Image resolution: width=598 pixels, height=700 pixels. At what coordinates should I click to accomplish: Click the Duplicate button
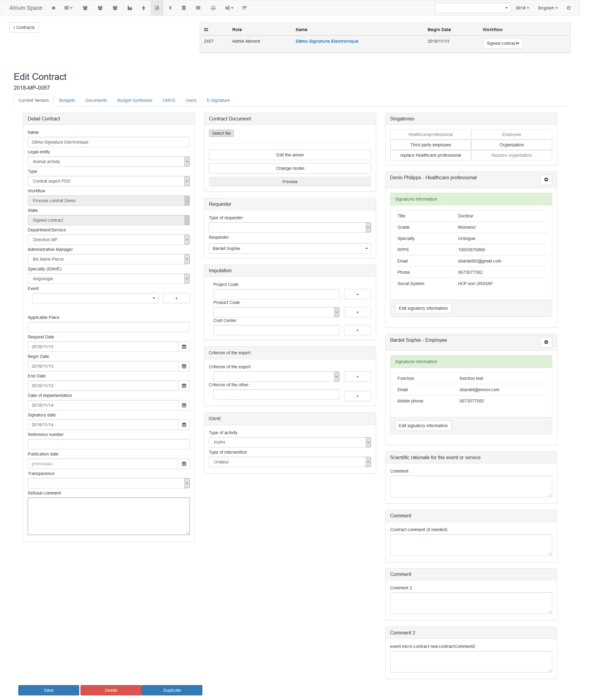pos(172,690)
